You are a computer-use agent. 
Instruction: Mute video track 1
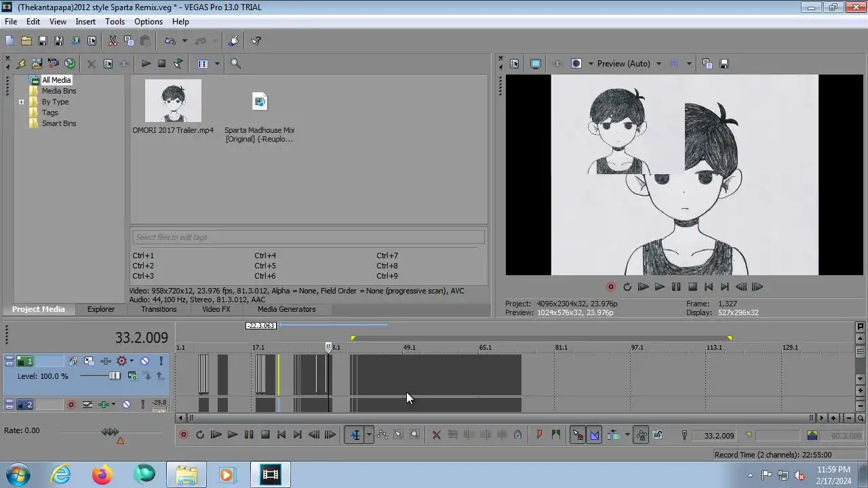click(x=144, y=361)
